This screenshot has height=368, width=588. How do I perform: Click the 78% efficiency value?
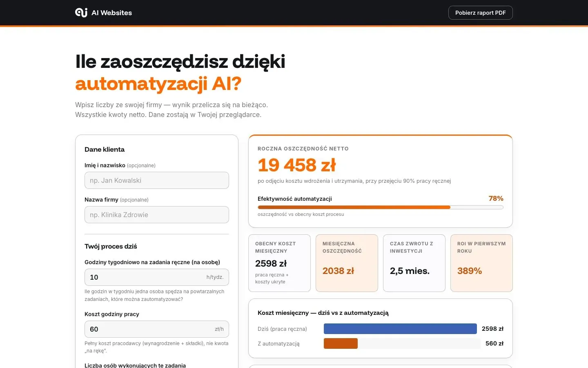[496, 198]
